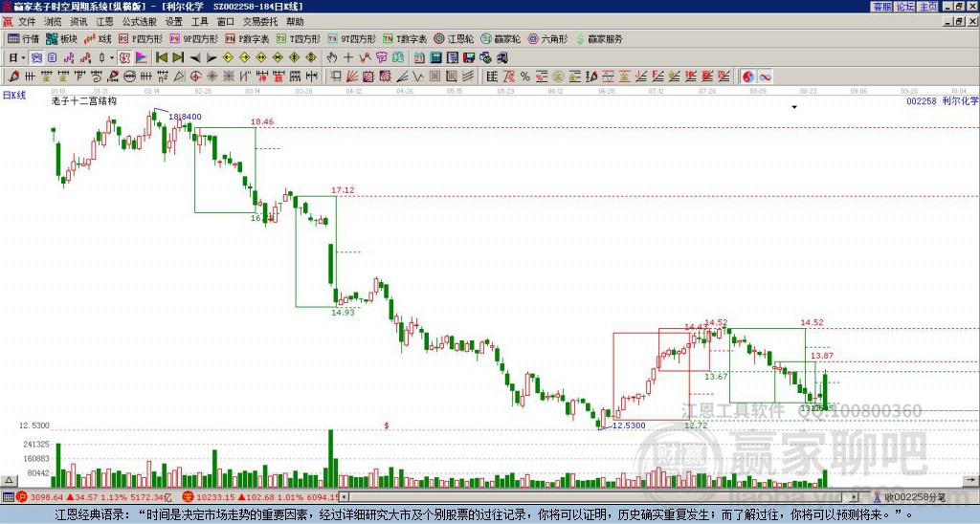The height and width of the screenshot is (524, 980).
Task: Open the 交易委托 menu
Action: 260,22
